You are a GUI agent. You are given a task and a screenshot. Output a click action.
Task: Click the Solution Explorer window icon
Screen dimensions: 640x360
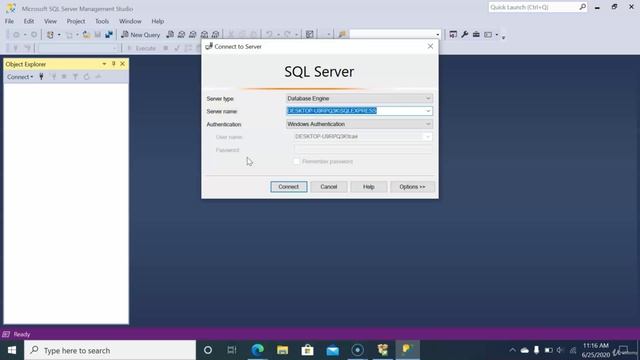coord(453,35)
